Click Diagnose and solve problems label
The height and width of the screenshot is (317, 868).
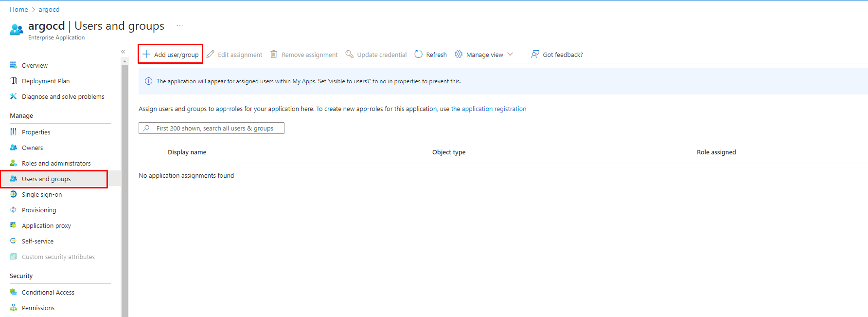click(x=63, y=96)
